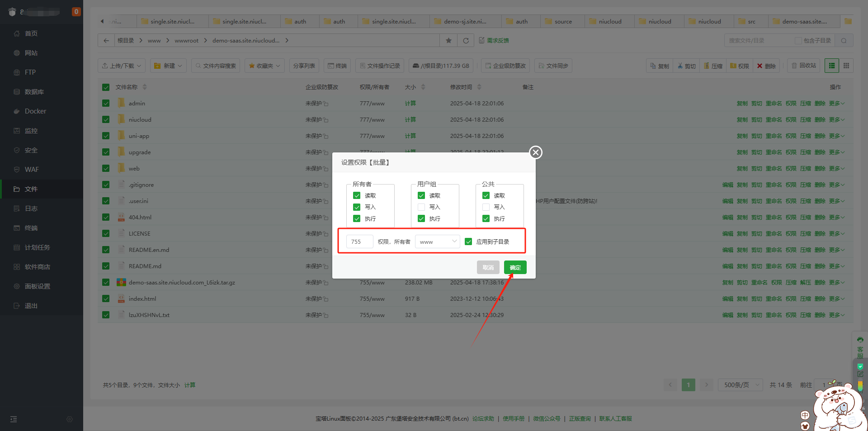The image size is (868, 431).
Task: Enable write permission for public
Action: point(486,207)
